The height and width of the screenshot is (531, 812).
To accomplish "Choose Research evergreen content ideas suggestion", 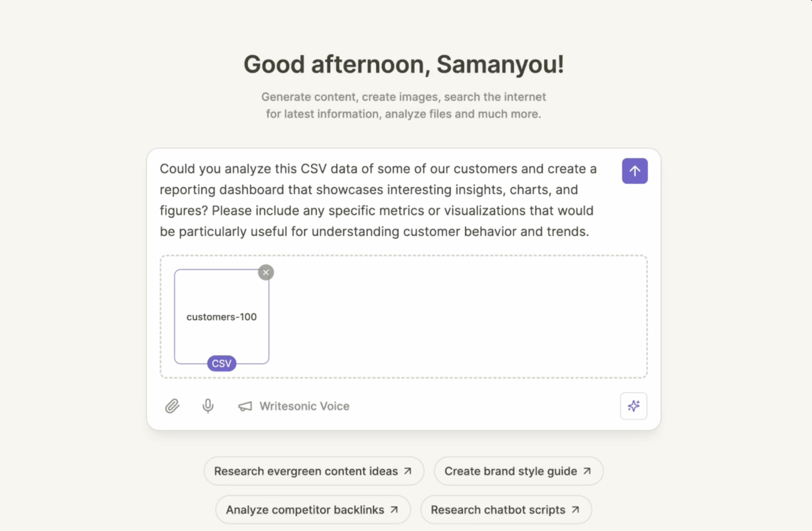I will [x=306, y=471].
